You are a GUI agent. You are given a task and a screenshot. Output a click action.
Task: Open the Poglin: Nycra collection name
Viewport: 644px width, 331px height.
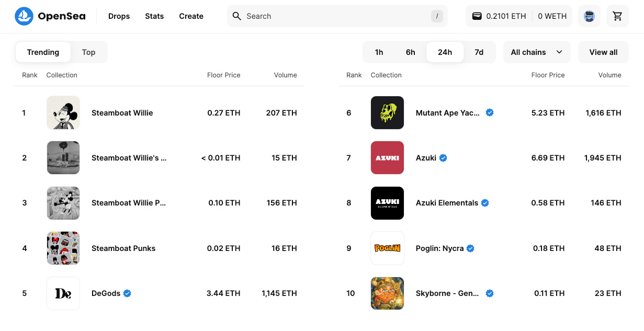440,248
